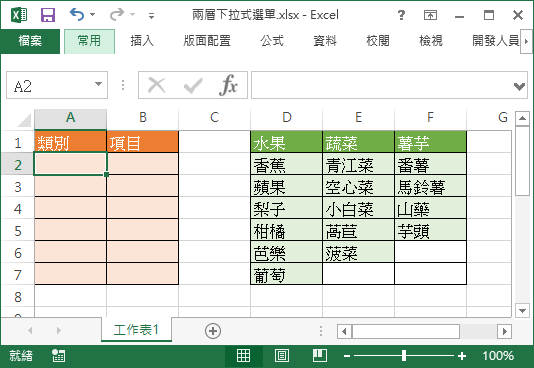
Task: Click zoom in plus button
Action: (462, 356)
